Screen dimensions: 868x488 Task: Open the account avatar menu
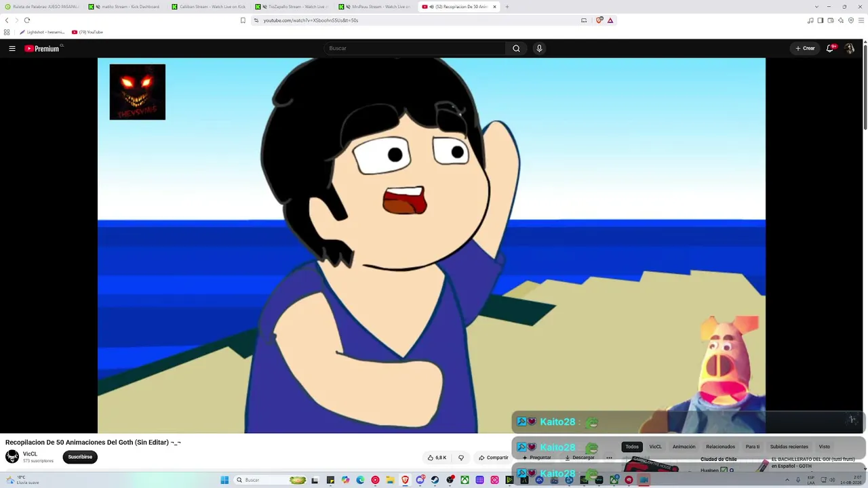(849, 48)
